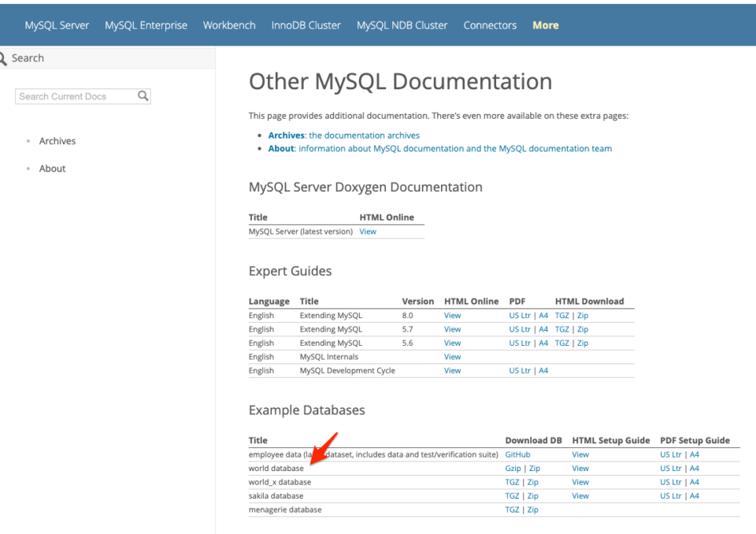
Task: Open employee data A4 PDF setup guide
Action: tap(695, 454)
